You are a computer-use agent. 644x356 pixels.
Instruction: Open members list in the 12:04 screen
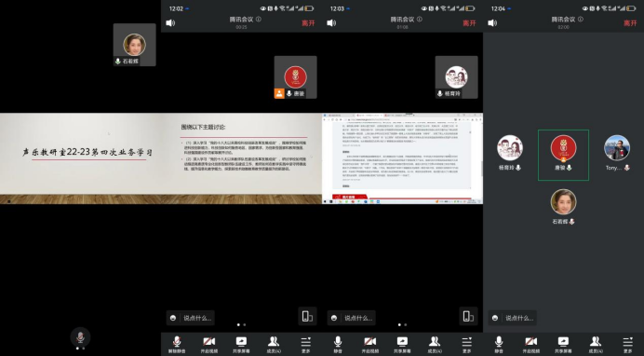coord(596,345)
